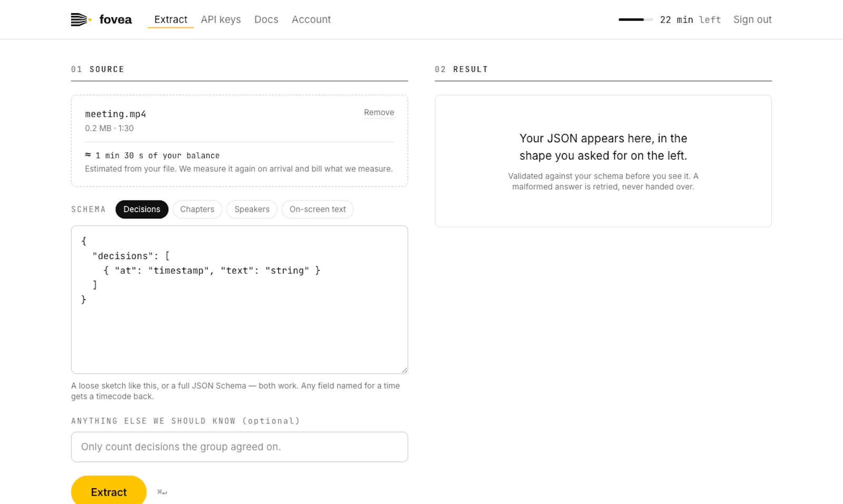The image size is (843, 504).
Task: Click inside the schema JSON editor
Action: [x=239, y=300]
